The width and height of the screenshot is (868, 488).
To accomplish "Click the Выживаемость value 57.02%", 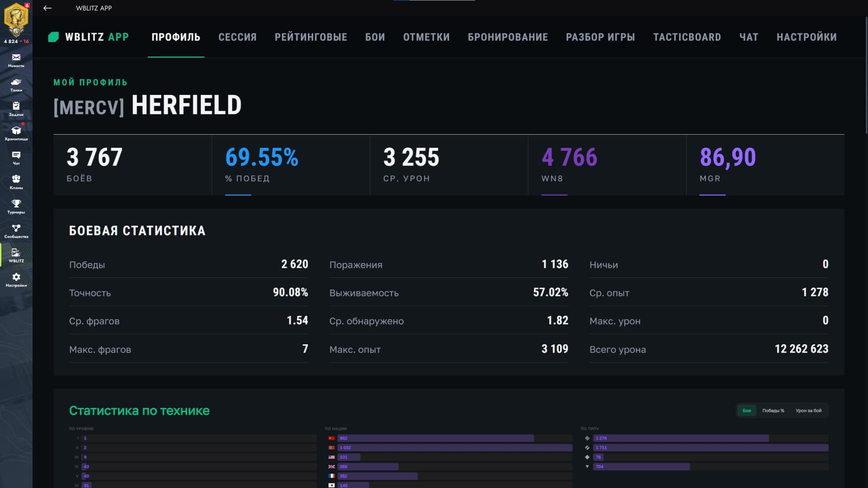I will point(551,292).
